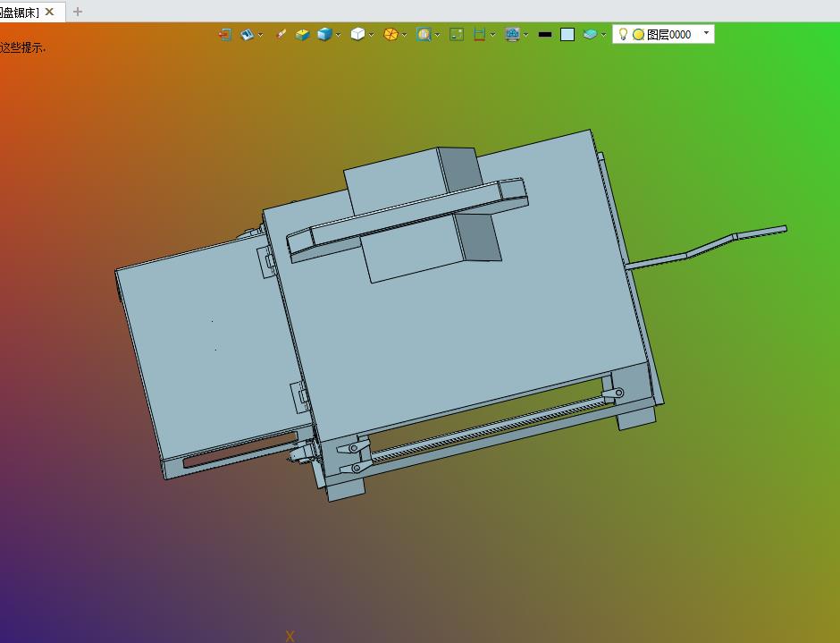Expand the orange wheel icon dropdown
The height and width of the screenshot is (643, 840).
(x=405, y=35)
